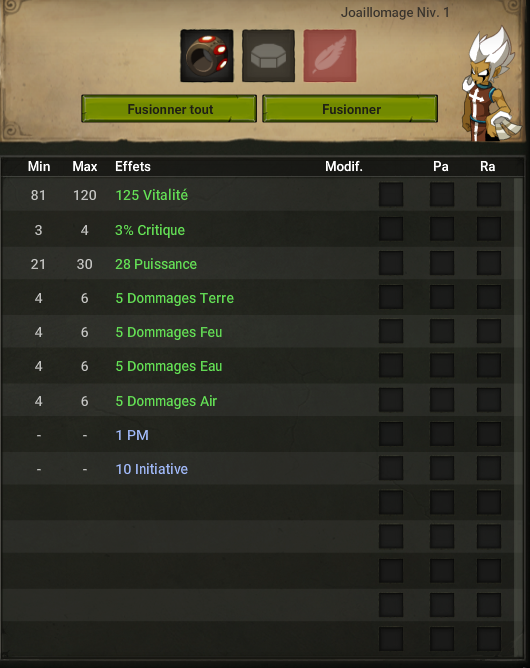Image resolution: width=530 pixels, height=668 pixels.
Task: Click the Fusionner button
Action: [350, 109]
